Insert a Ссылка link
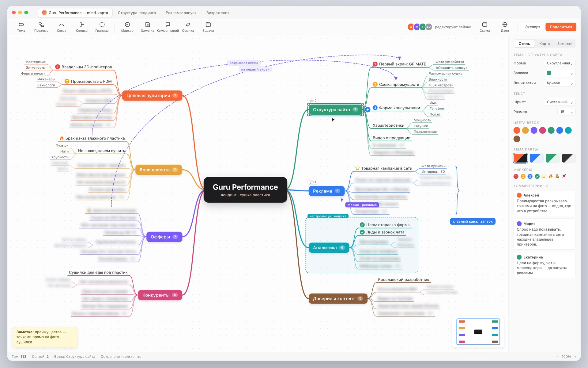This screenshot has width=588, height=368. (188, 27)
